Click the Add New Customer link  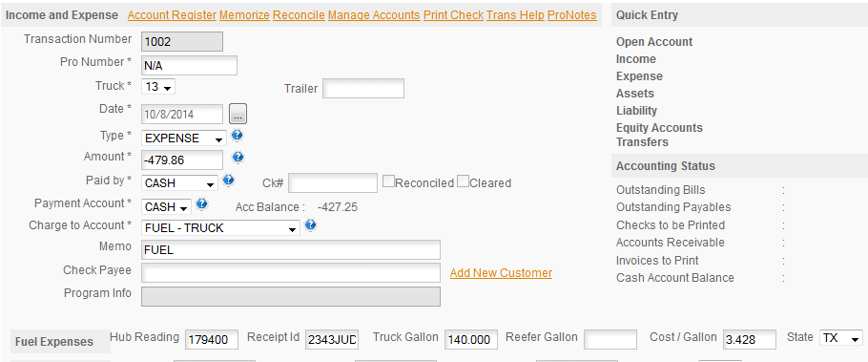point(501,273)
